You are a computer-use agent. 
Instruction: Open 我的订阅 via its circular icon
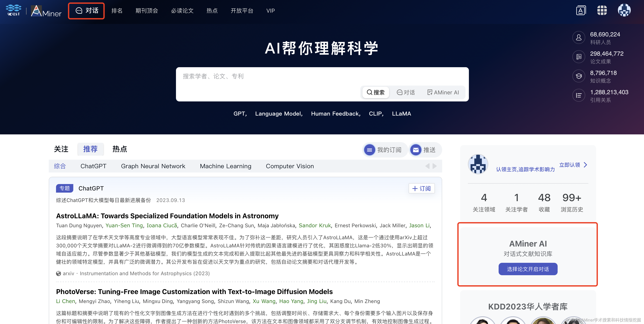pyautogui.click(x=370, y=150)
